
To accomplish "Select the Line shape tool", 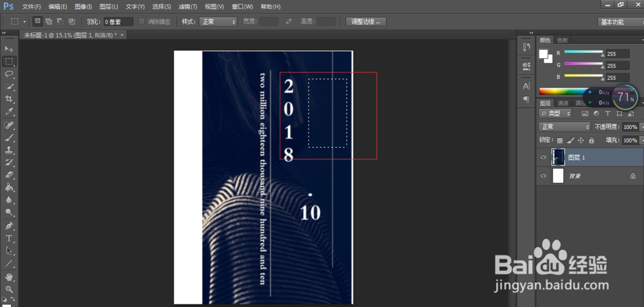I will (x=9, y=263).
